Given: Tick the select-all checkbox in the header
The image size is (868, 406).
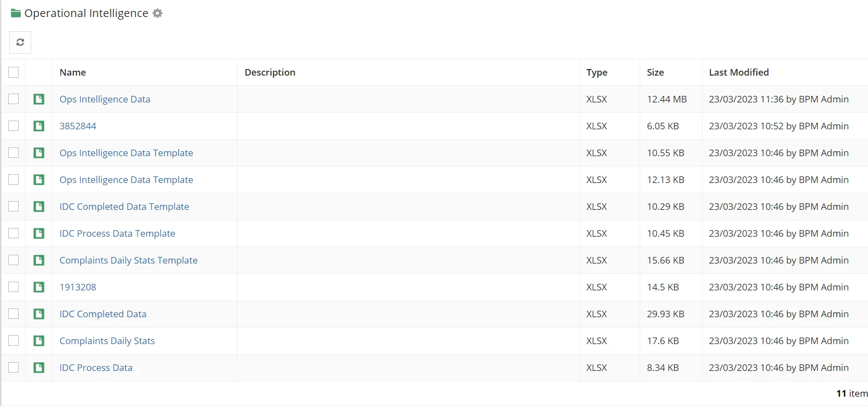Looking at the screenshot, I should point(14,72).
